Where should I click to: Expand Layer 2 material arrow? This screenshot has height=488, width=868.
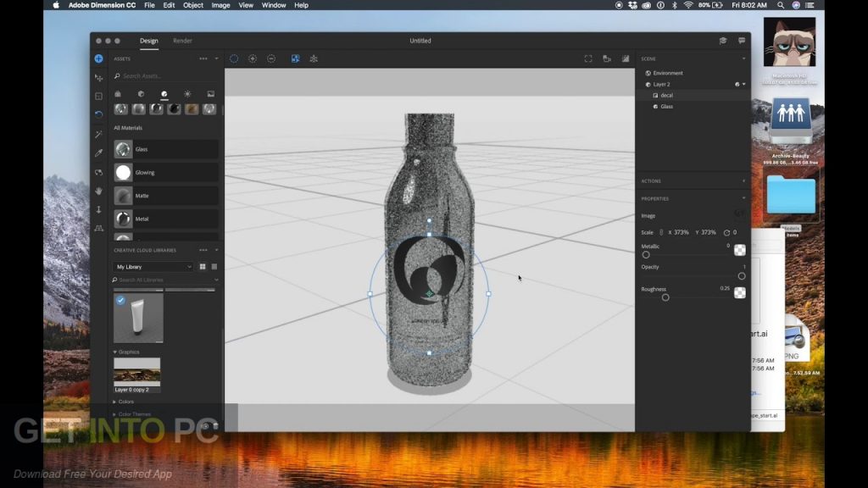tap(743, 84)
